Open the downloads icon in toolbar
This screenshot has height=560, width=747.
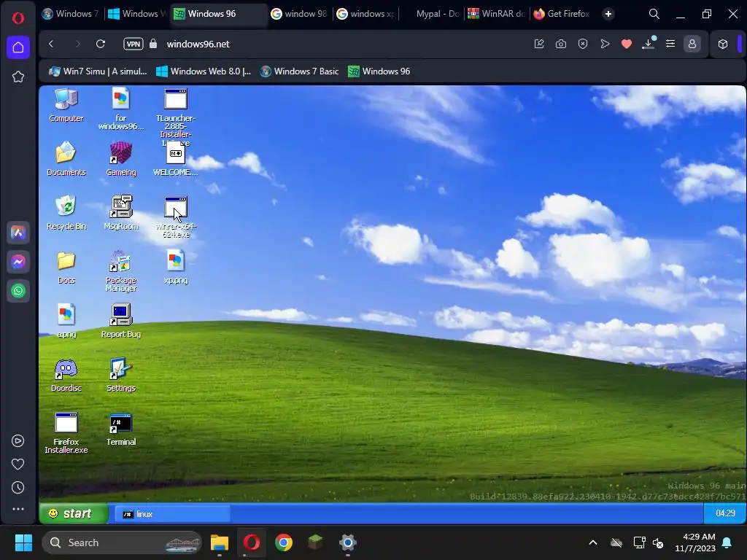click(648, 44)
